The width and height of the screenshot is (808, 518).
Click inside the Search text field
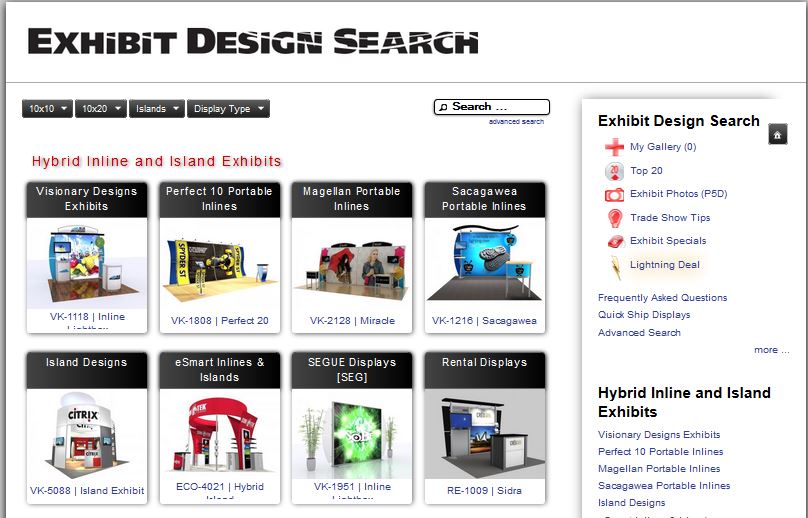pyautogui.click(x=498, y=107)
